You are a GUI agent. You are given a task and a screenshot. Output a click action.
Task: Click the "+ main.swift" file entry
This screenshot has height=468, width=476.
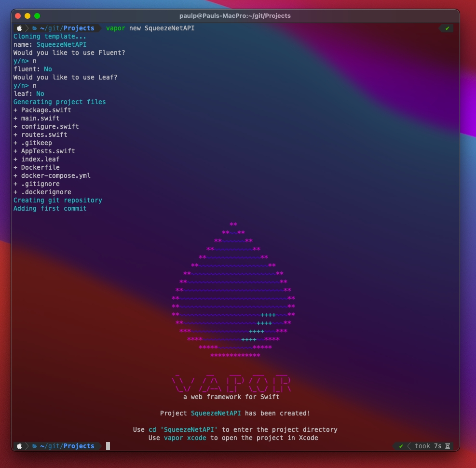point(37,118)
